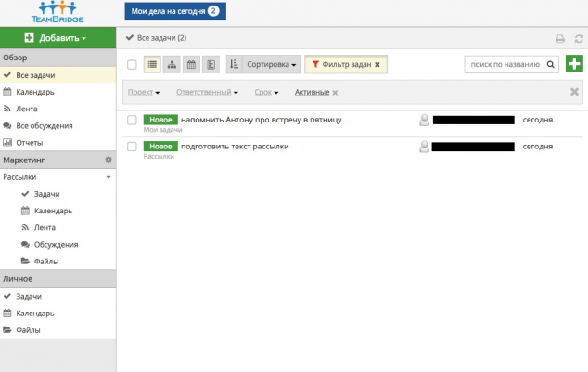Click the green plus add-task button
Viewport: 588px width, 372px height.
574,64
